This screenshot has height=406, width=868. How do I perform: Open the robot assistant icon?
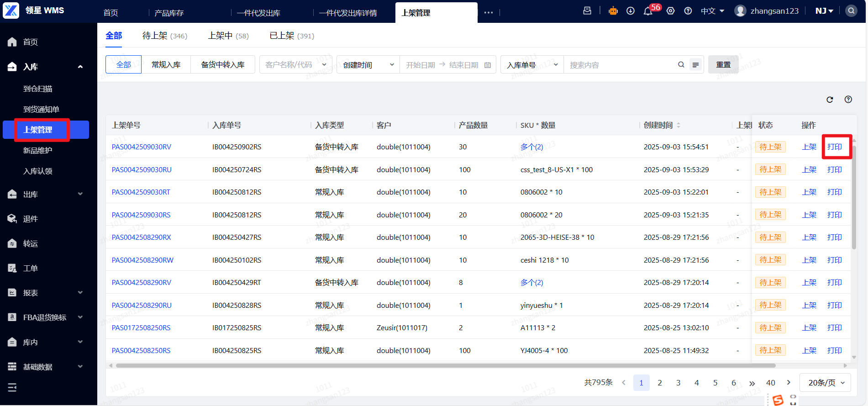613,11
